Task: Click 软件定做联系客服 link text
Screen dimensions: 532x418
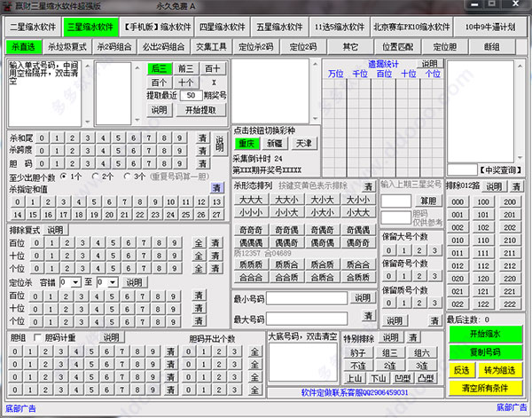Action: tap(355, 392)
